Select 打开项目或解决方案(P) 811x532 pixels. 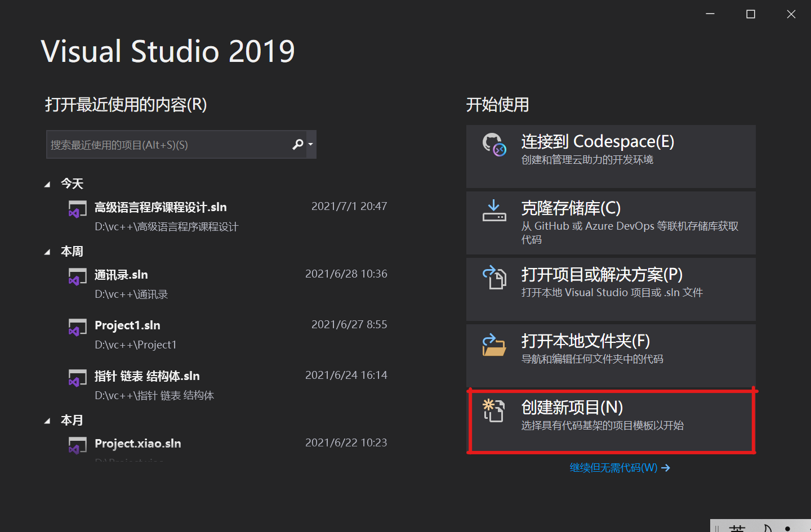611,289
